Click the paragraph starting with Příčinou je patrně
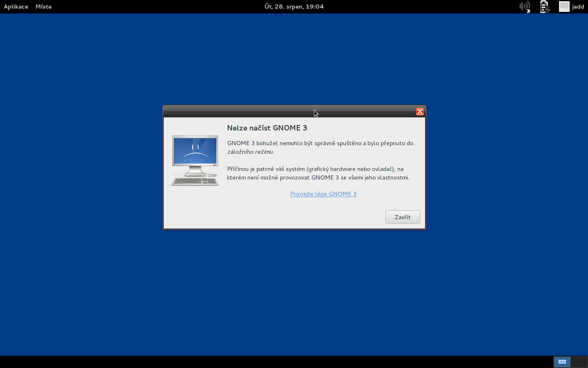This screenshot has height=368, width=588. [318, 173]
